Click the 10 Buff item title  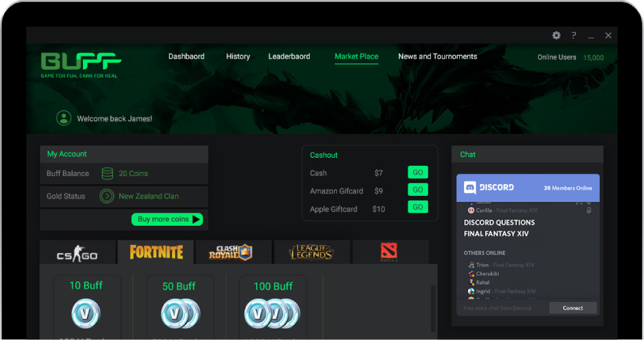[x=86, y=286]
